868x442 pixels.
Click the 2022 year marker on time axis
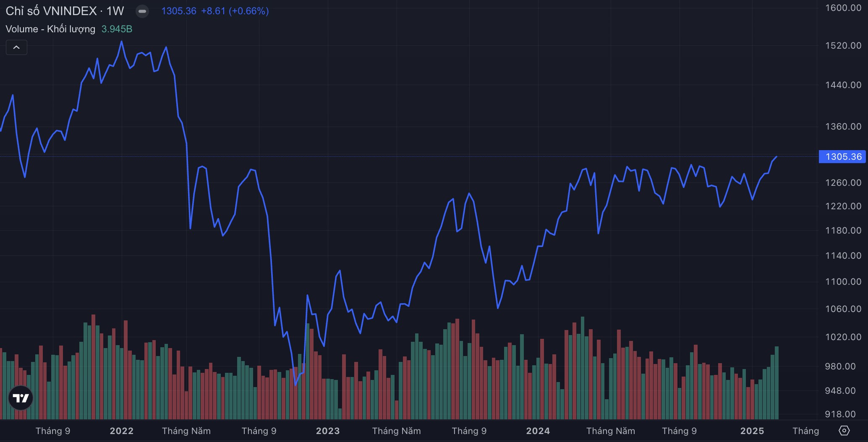pyautogui.click(x=122, y=431)
